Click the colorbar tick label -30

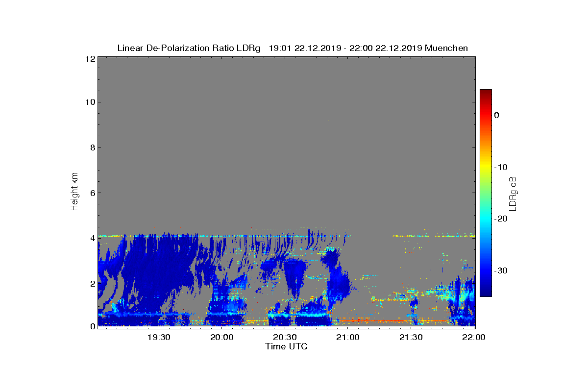click(500, 270)
